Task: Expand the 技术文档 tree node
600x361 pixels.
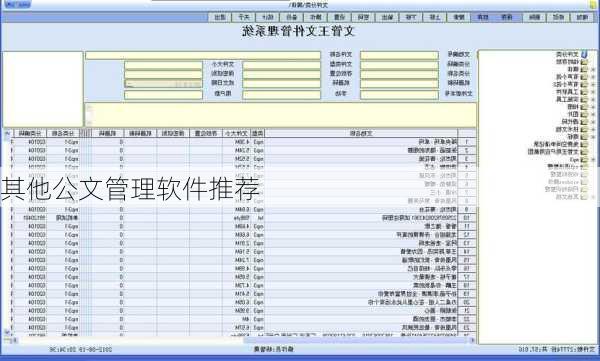Action: [x=593, y=129]
